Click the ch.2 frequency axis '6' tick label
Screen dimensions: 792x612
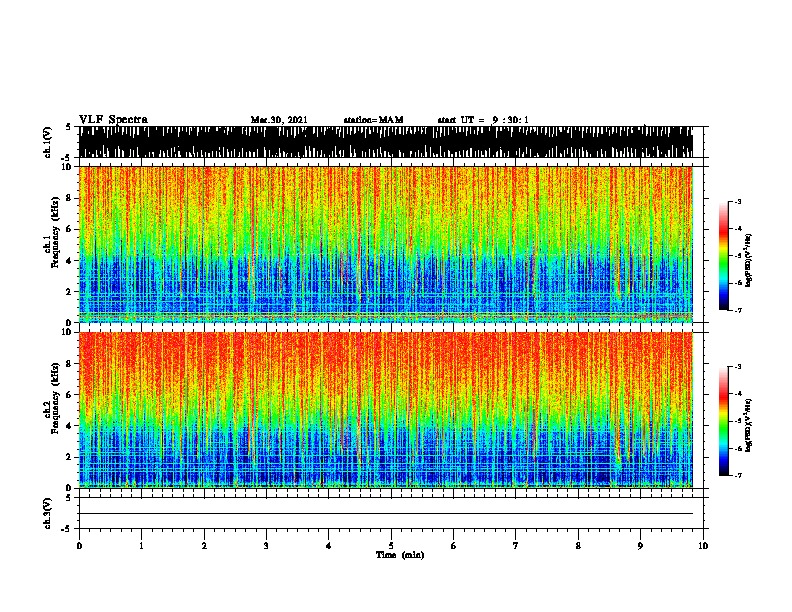point(69,395)
